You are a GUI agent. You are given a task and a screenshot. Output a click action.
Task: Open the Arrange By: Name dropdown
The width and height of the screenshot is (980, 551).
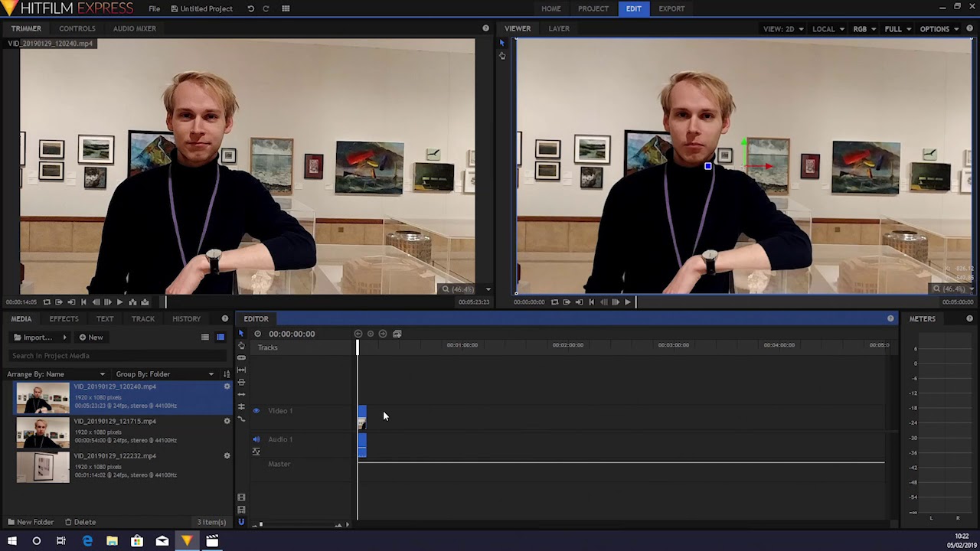[x=56, y=374]
